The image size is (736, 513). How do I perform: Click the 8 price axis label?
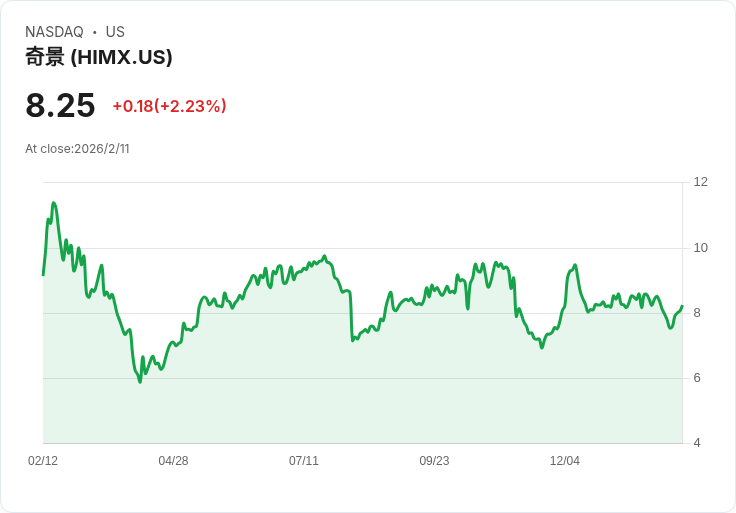pos(697,313)
